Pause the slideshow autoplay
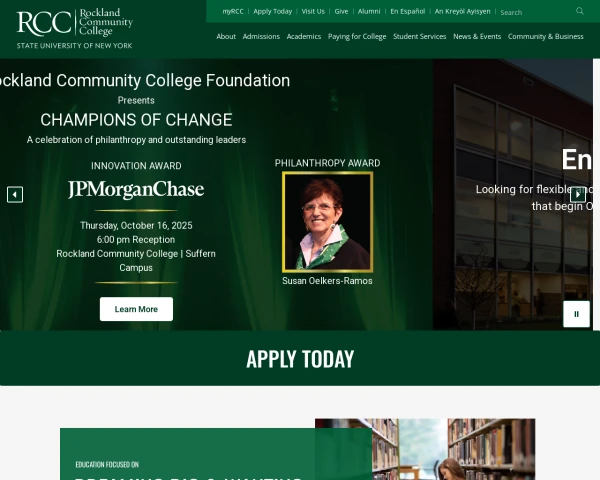This screenshot has width=600, height=480. tap(576, 314)
